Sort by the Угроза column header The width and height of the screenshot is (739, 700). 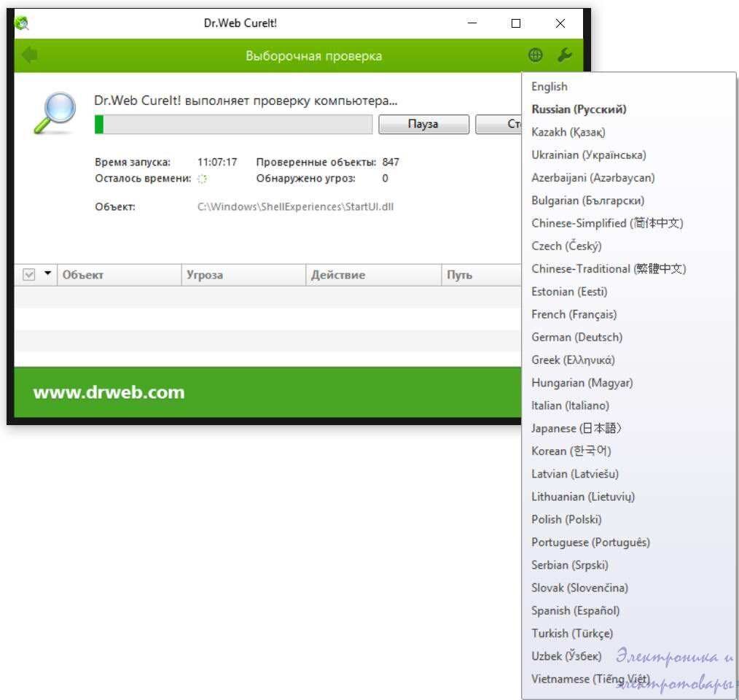coord(243,274)
